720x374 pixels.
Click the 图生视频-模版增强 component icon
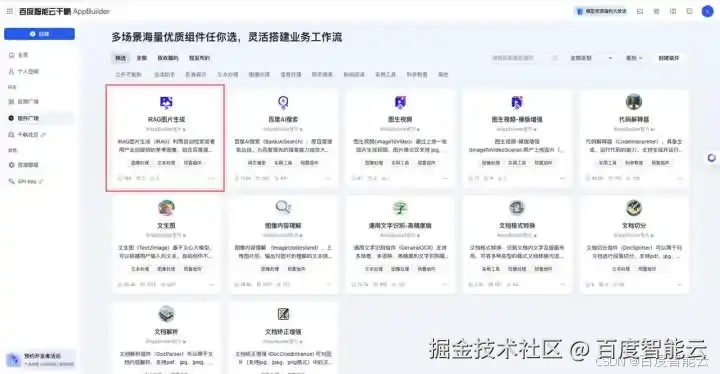(x=517, y=102)
